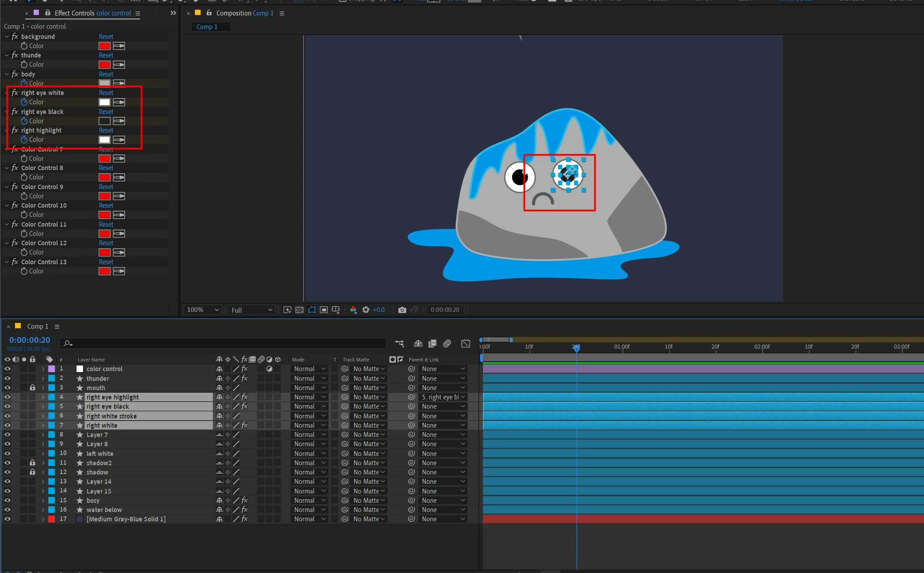The height and width of the screenshot is (573, 924).
Task: Open the Full resolution dropdown
Action: [x=251, y=310]
